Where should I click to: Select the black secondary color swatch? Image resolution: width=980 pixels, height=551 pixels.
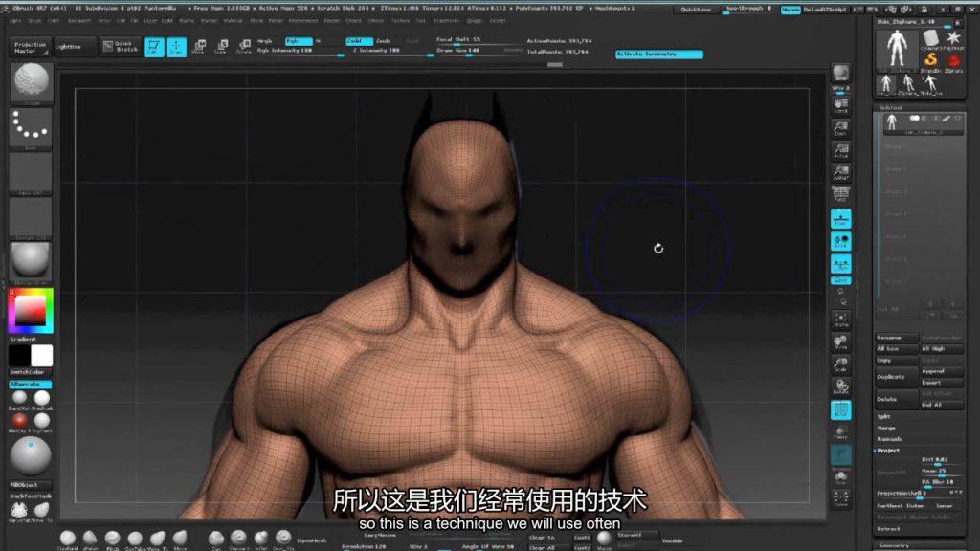click(19, 356)
